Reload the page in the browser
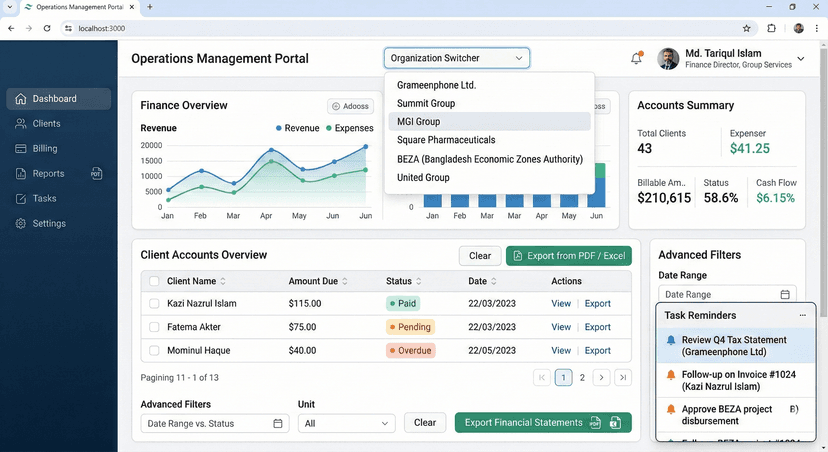Viewport: 828px width, 452px height. tap(47, 28)
